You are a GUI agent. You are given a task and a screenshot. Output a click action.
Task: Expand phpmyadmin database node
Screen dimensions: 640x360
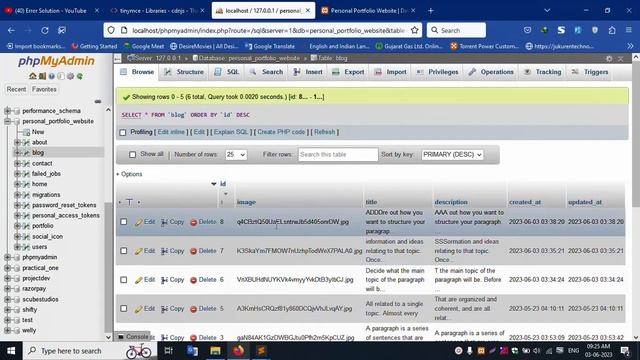point(7,257)
